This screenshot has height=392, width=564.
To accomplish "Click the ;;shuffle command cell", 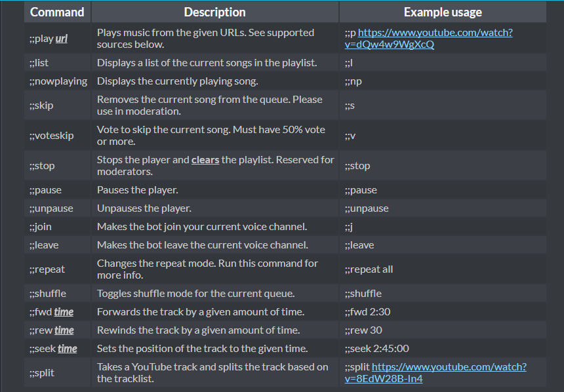I will [x=48, y=294].
